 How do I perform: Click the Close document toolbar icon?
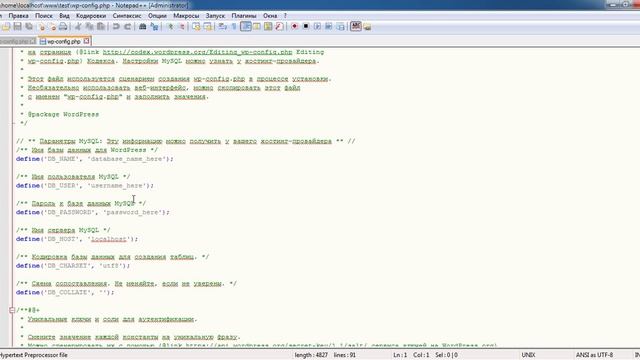(x=42, y=27)
